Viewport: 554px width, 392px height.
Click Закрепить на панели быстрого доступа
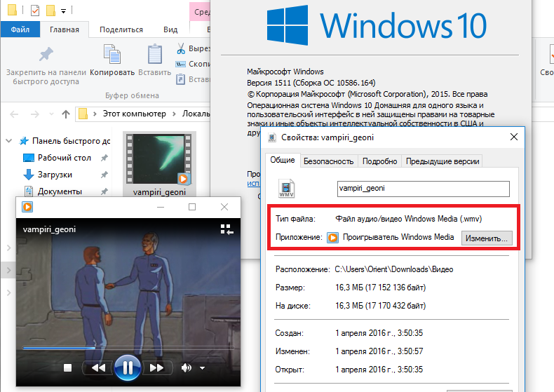(46, 66)
